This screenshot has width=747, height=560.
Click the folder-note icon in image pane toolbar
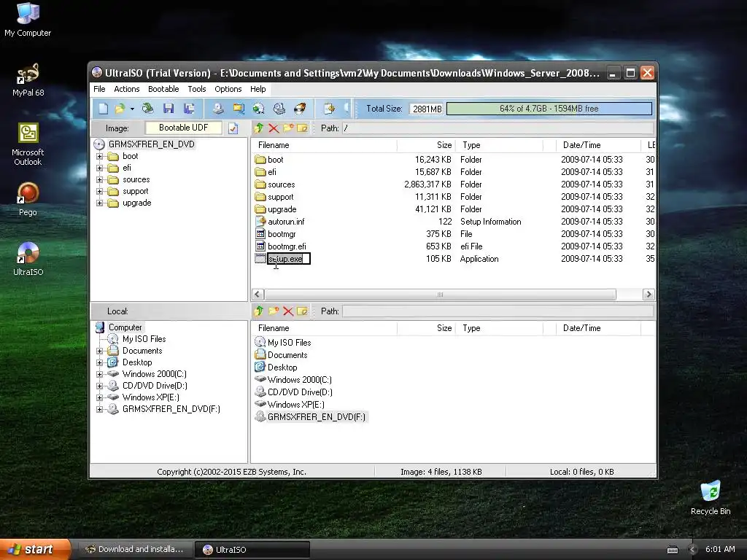point(302,128)
